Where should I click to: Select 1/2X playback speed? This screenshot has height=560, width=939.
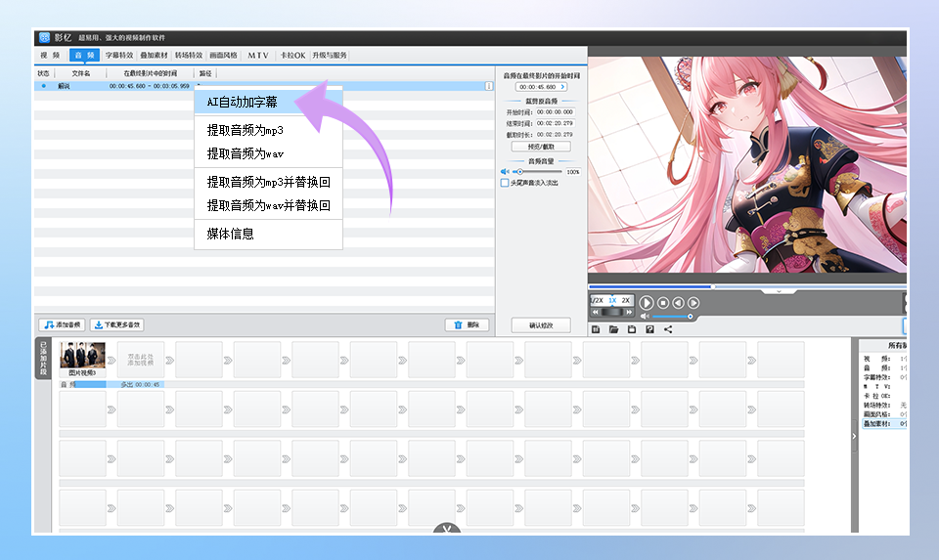tap(597, 300)
